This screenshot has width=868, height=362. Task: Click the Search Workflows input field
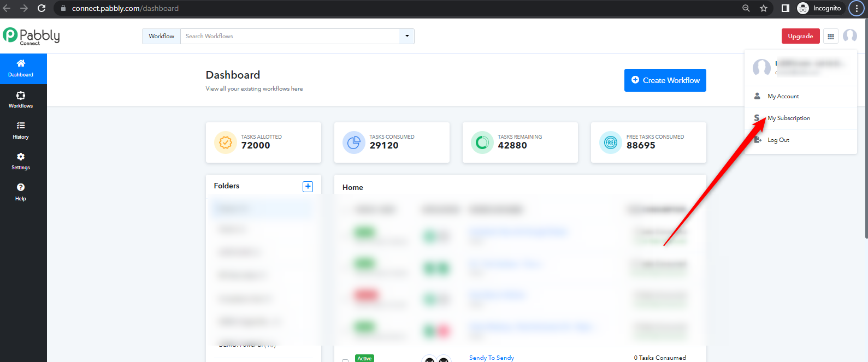point(290,36)
